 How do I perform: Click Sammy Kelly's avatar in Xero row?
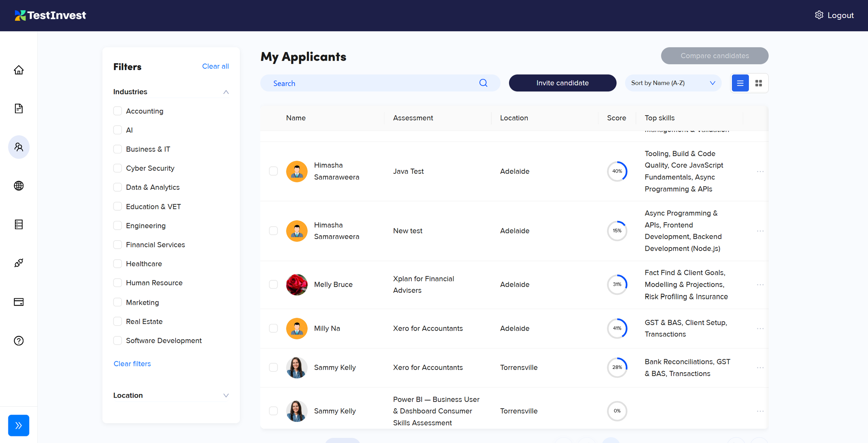(297, 368)
